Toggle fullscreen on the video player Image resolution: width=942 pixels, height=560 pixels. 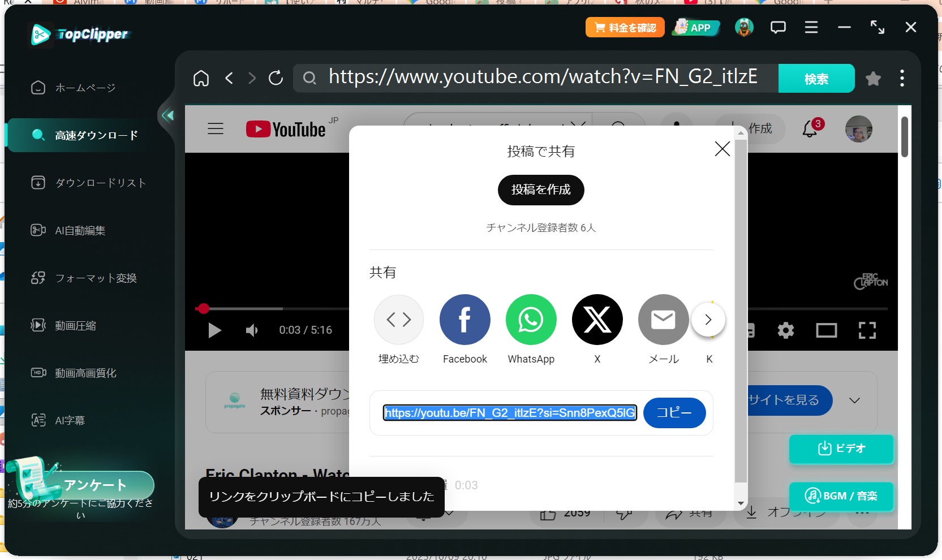pos(867,330)
